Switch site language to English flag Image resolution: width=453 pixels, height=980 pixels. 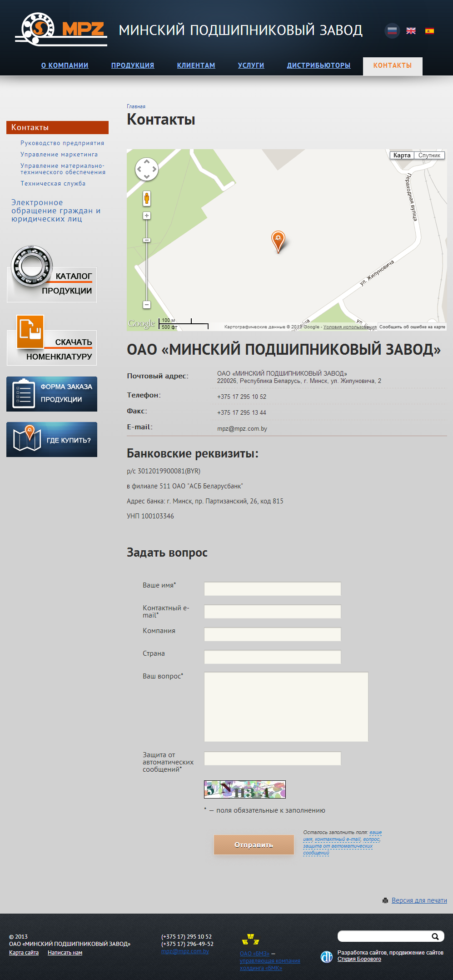click(x=411, y=31)
